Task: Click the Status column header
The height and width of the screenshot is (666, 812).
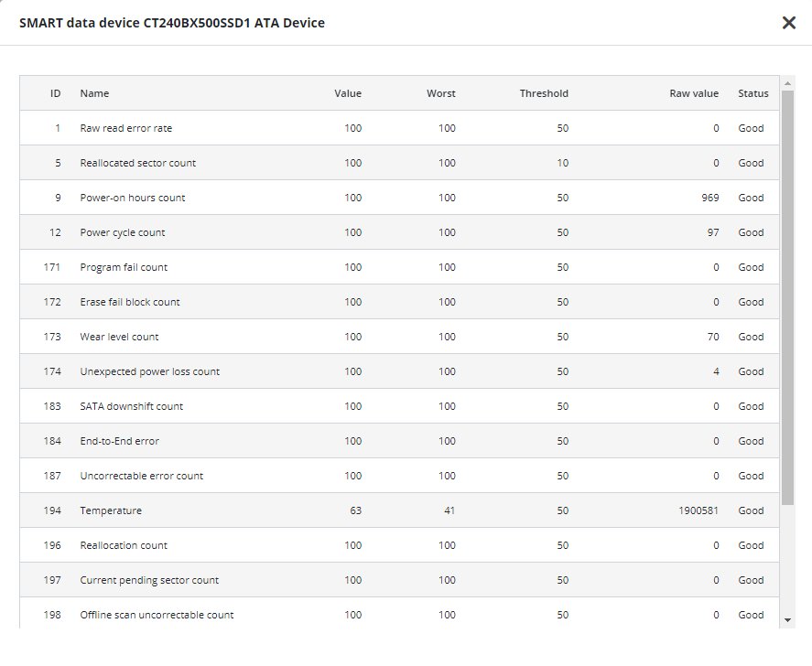Action: (753, 93)
